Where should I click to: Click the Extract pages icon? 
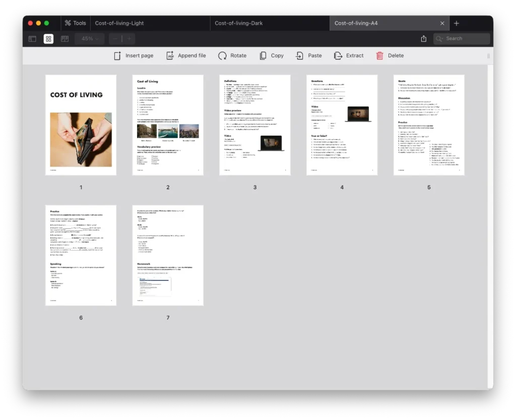tap(338, 55)
